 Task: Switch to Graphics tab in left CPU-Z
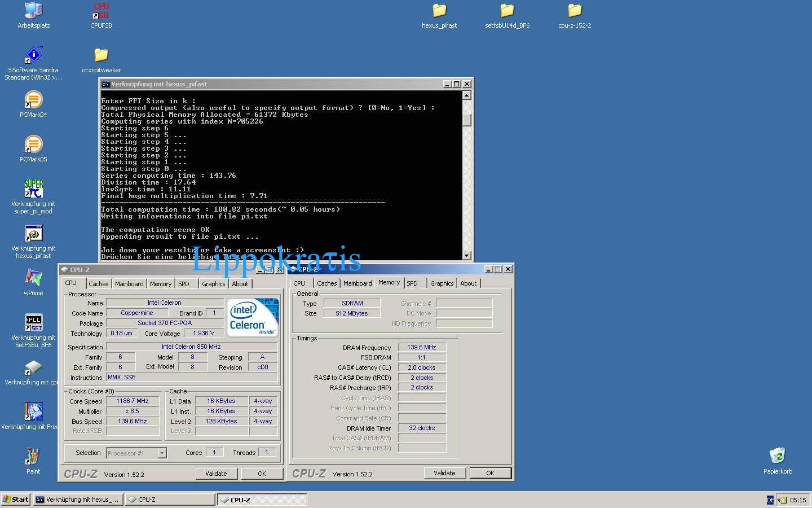[213, 284]
